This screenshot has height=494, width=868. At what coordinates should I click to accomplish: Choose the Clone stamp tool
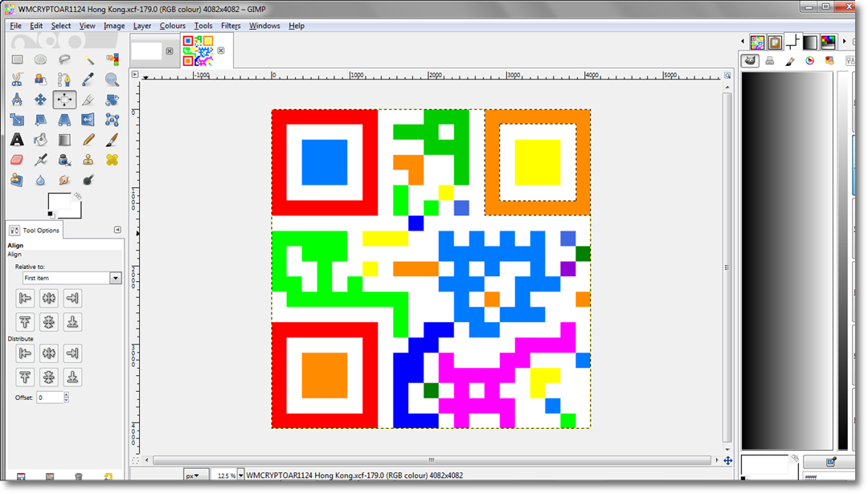[x=88, y=160]
